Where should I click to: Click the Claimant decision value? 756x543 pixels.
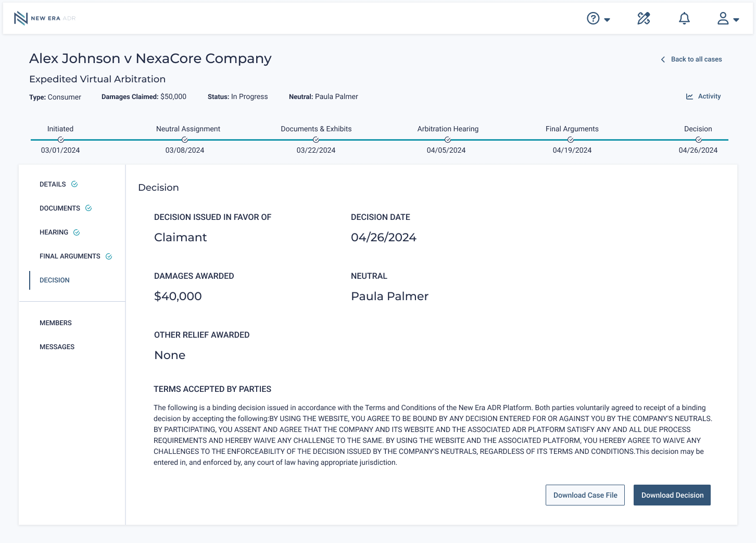[181, 237]
